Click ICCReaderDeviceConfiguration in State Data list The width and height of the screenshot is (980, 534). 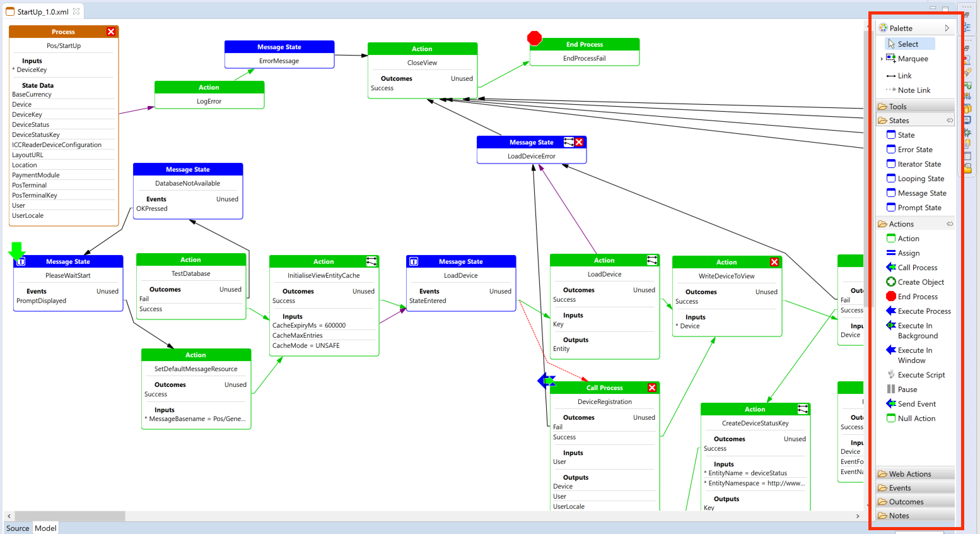pos(57,145)
